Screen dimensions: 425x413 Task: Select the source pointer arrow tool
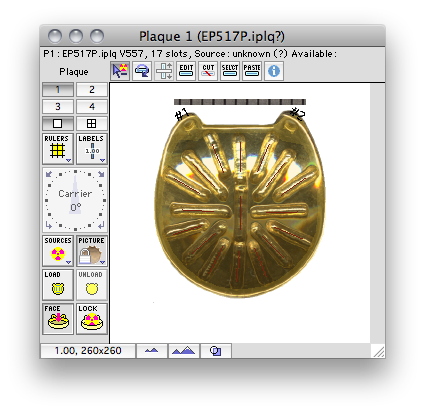pyautogui.click(x=120, y=71)
